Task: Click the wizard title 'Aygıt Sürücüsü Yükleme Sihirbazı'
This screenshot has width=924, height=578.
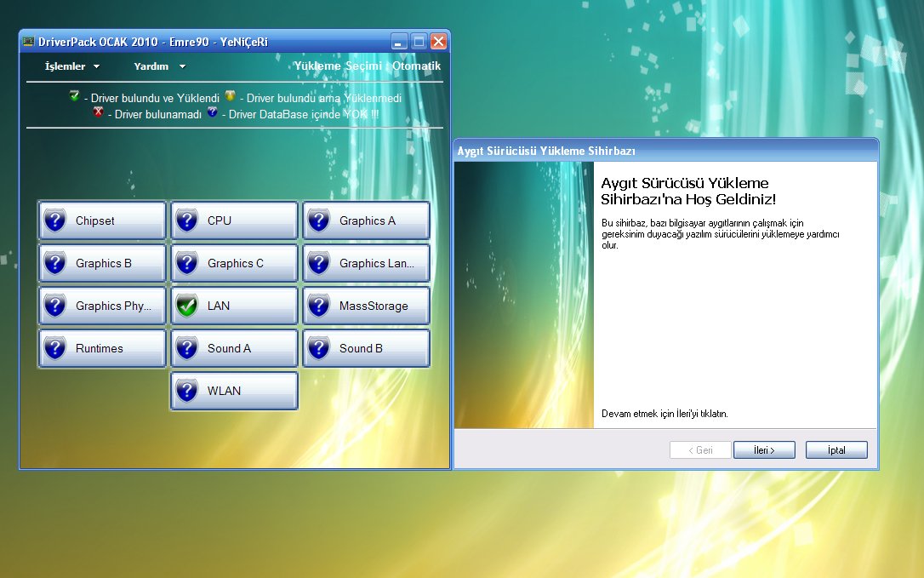Action: coord(546,151)
